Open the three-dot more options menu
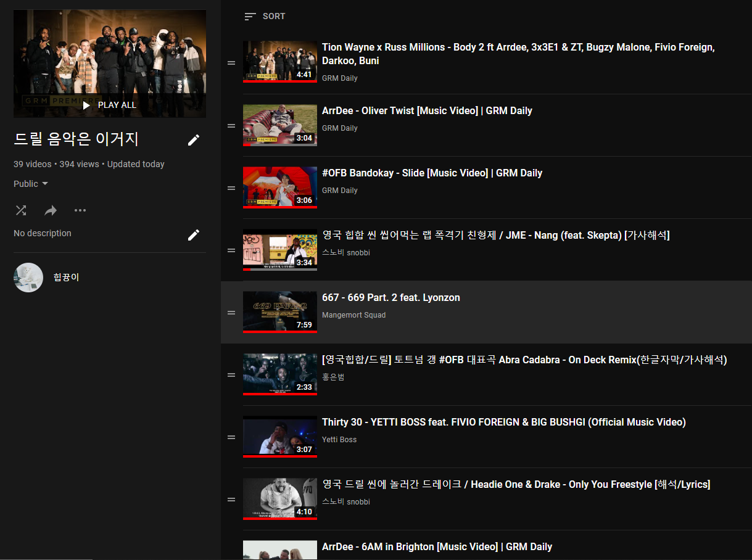752x560 pixels. [x=80, y=210]
